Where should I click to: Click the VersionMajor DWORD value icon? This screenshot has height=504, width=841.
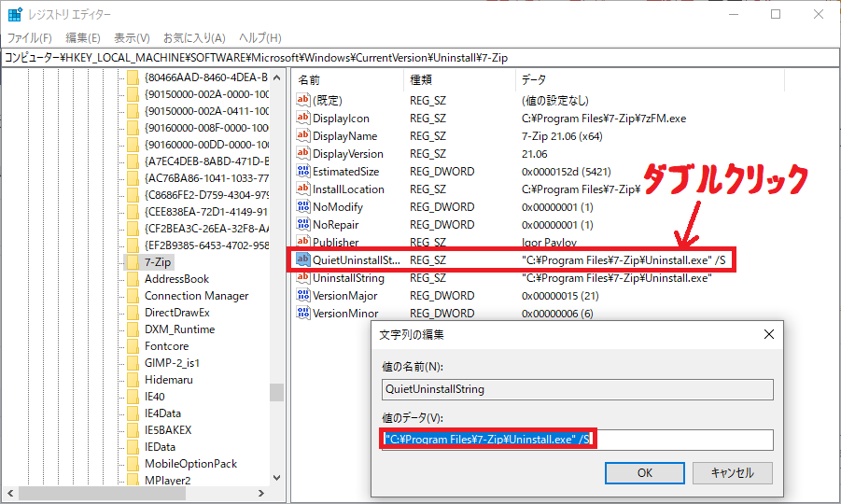click(303, 296)
